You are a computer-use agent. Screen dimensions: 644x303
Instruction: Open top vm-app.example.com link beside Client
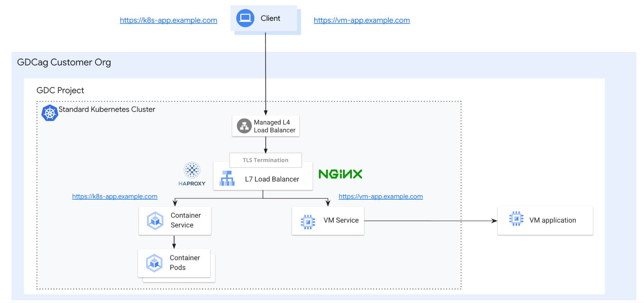(x=362, y=20)
